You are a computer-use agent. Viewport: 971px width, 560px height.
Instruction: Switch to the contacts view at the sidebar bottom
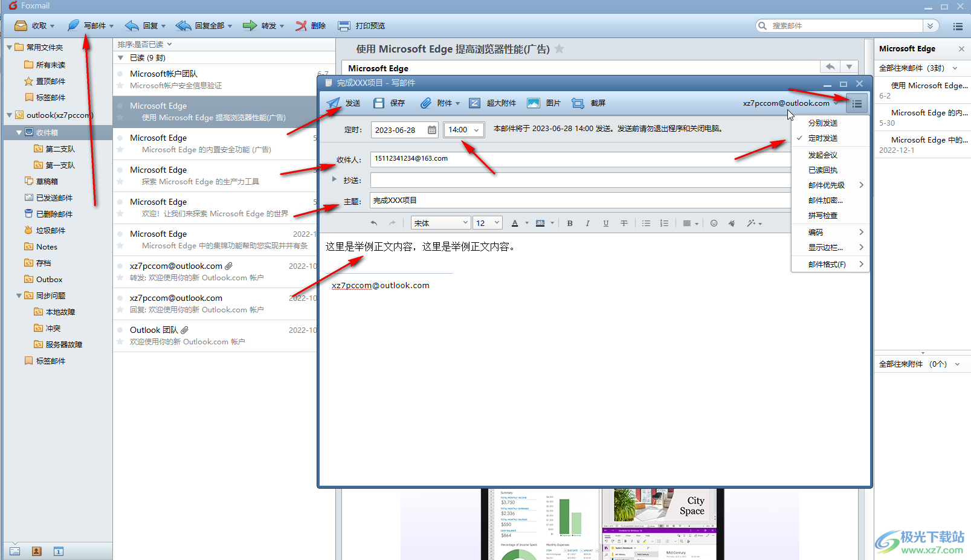(x=37, y=551)
